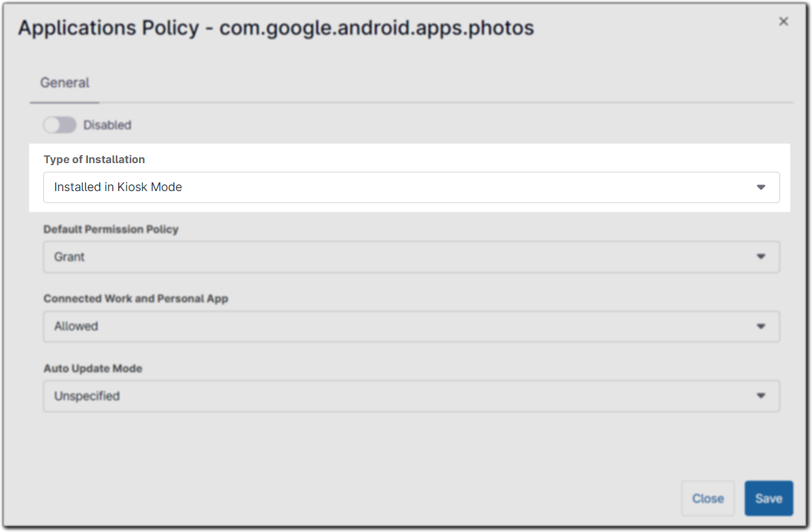Open the dropdown showing "Grant"
Image resolution: width=812 pixels, height=532 pixels.
coord(399,257)
